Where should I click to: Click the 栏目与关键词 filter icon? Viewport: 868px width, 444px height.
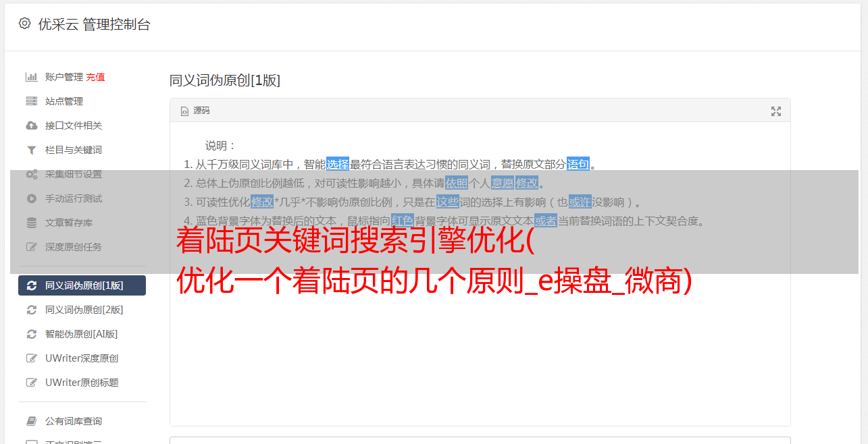31,150
